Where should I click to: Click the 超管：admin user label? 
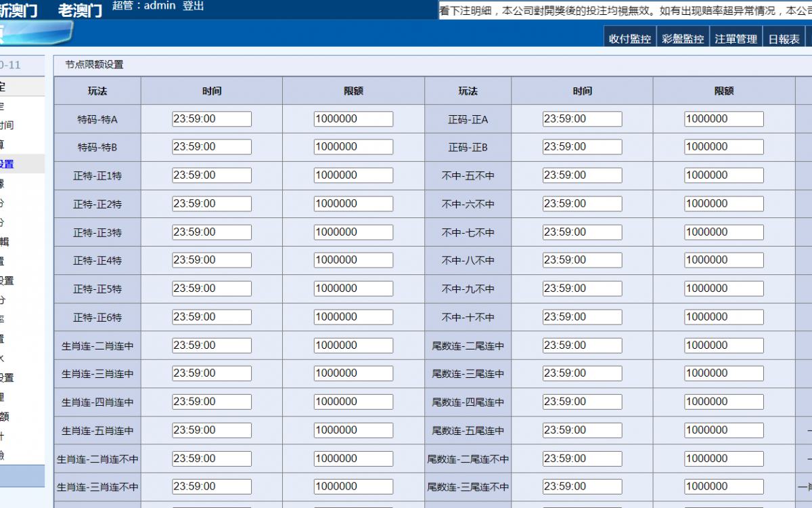(143, 6)
